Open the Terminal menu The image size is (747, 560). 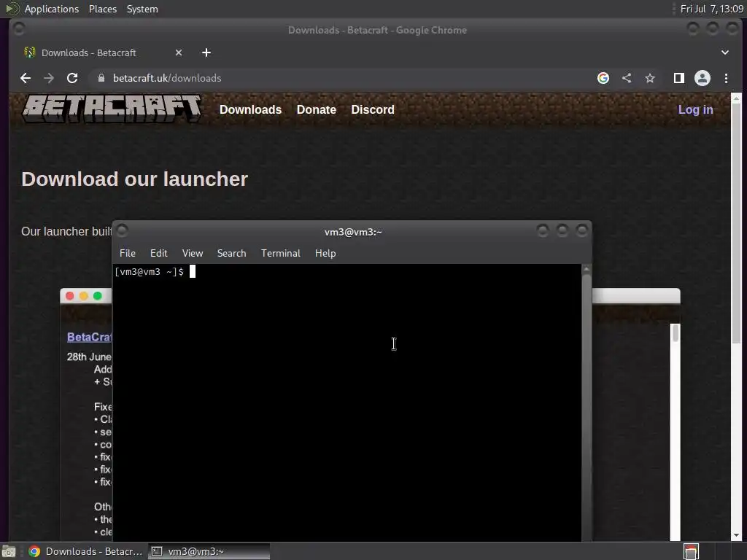point(281,253)
